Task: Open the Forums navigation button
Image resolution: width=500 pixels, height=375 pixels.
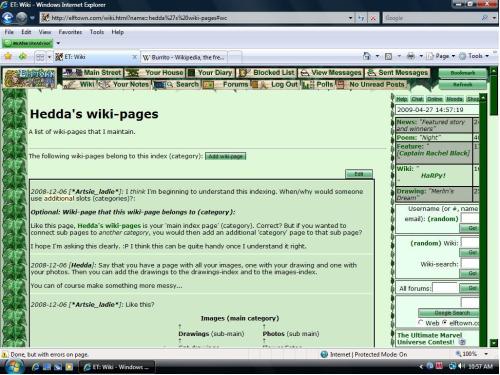Action: click(x=226, y=84)
